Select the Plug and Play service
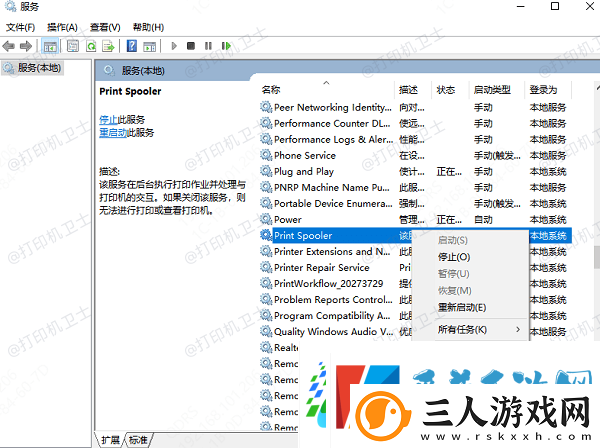600x448 pixels. click(x=416, y=172)
